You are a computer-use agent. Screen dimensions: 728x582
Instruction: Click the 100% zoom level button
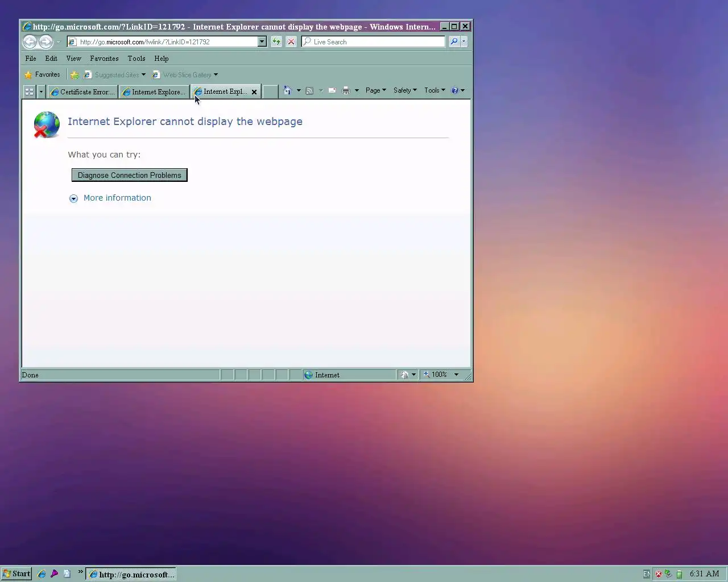[436, 375]
